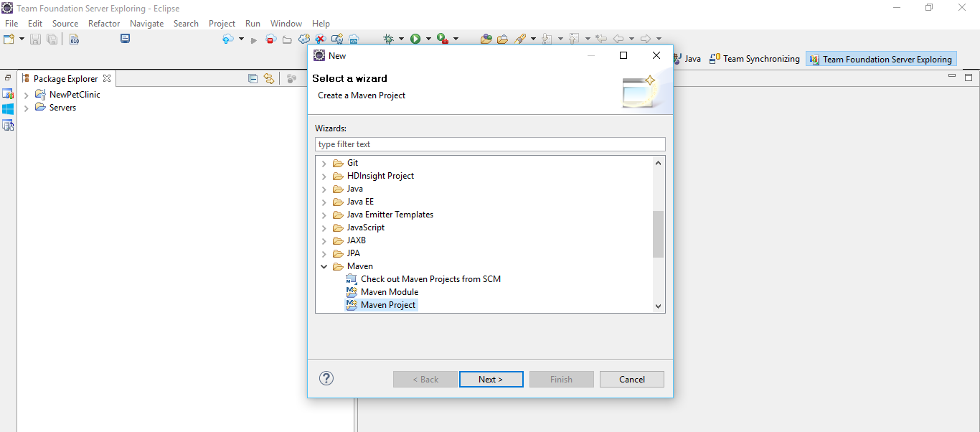Click the Last Edit Location icon
This screenshot has width=980, height=432.
coord(601,39)
